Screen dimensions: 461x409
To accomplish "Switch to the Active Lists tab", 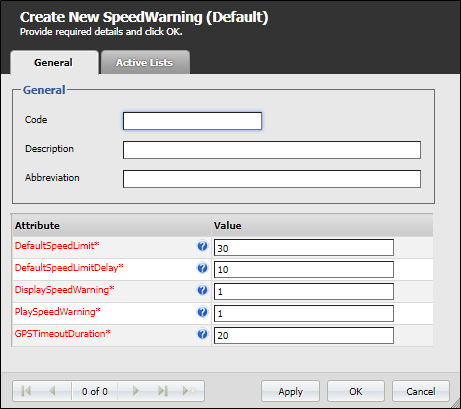I will click(x=145, y=62).
